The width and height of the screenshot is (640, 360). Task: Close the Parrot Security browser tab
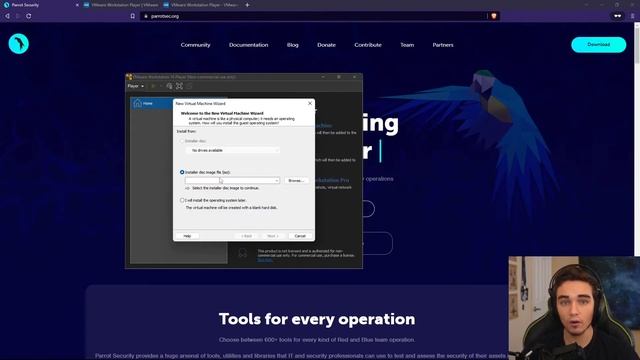click(x=77, y=5)
